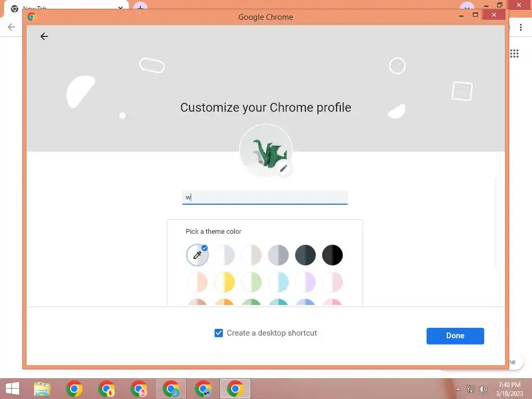Pick the yellow theme color
The image size is (532, 399).
pos(224,282)
